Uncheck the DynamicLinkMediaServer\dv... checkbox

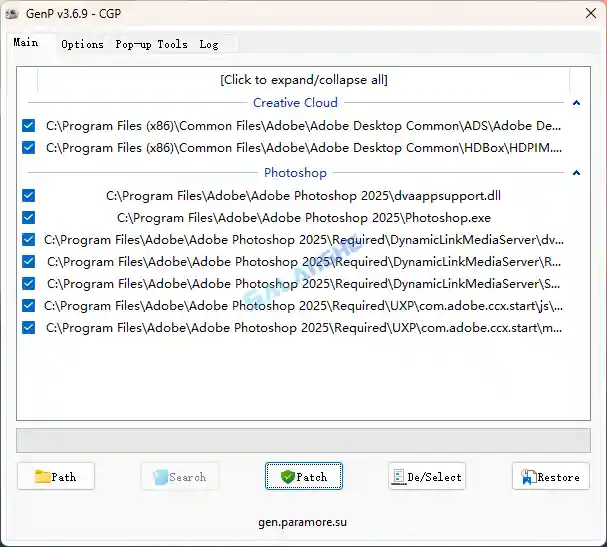point(28,240)
